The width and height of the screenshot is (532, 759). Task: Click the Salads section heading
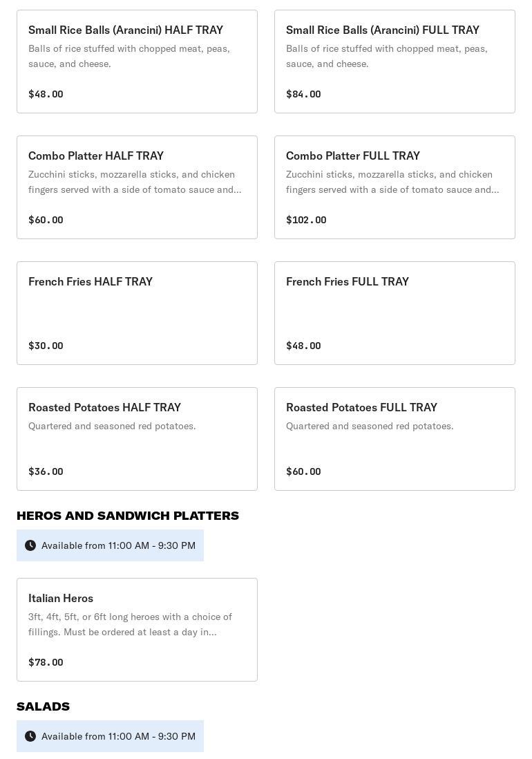(43, 706)
